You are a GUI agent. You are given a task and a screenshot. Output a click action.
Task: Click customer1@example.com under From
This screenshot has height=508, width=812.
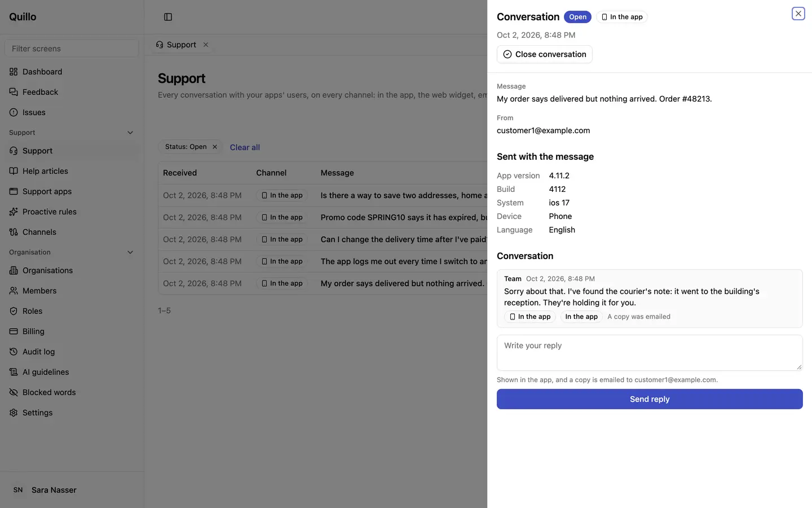(543, 130)
